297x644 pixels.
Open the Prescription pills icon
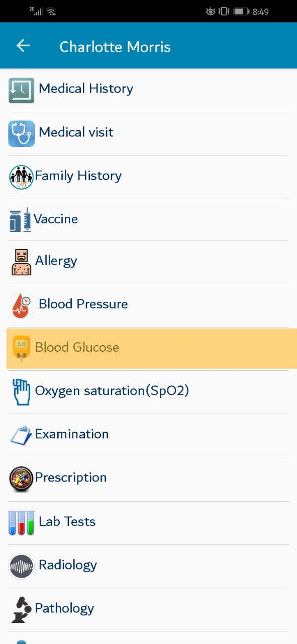(x=21, y=479)
